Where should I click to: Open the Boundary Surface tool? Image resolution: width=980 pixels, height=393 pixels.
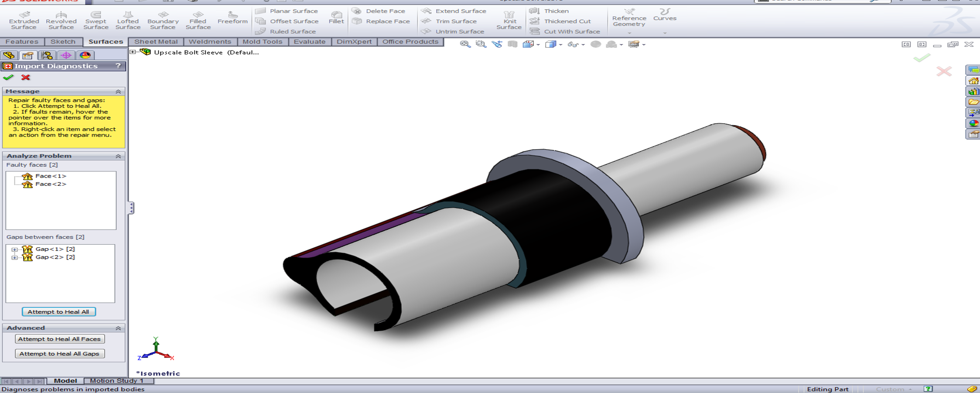[x=163, y=21]
